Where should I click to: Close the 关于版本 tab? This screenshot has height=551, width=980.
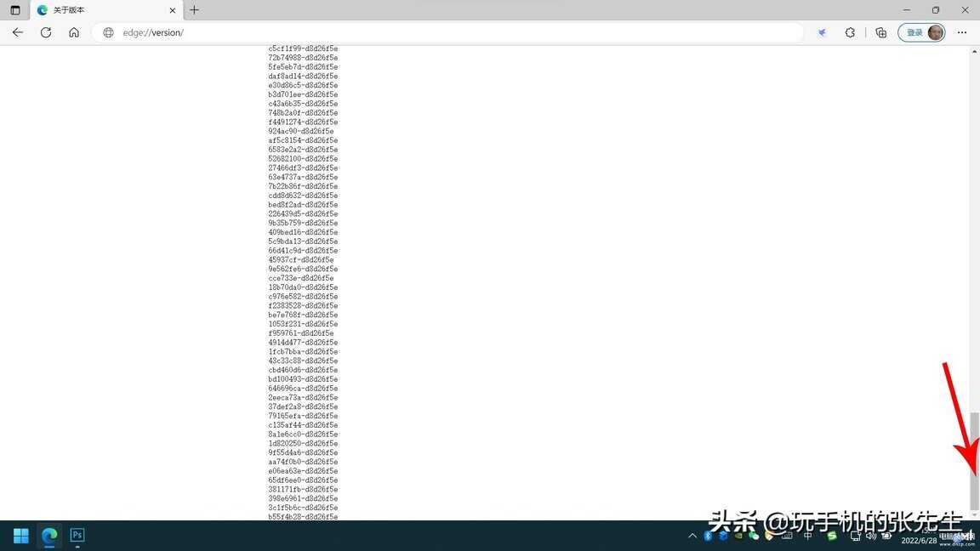pos(173,10)
